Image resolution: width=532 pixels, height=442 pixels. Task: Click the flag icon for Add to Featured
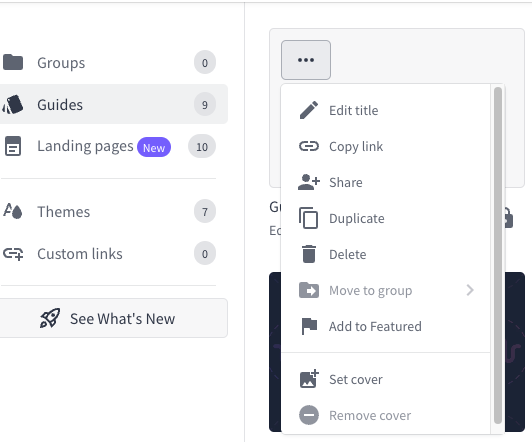tap(309, 326)
